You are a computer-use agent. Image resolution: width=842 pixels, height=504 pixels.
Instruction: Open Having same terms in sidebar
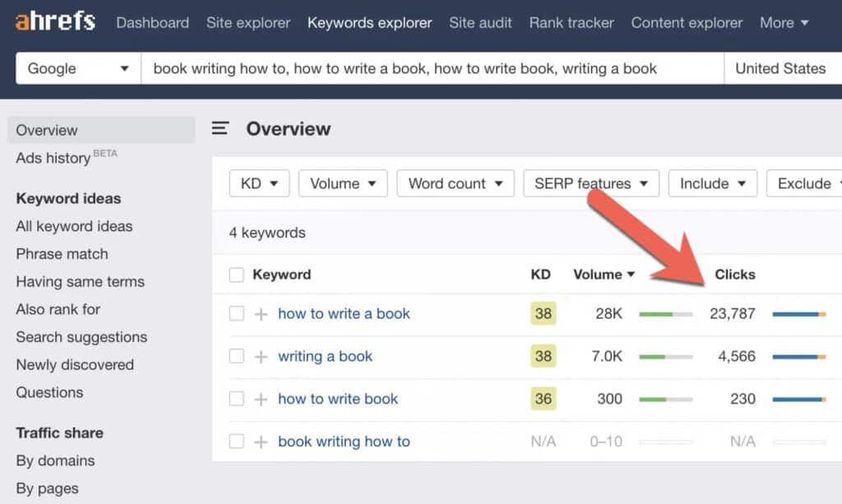click(x=80, y=281)
